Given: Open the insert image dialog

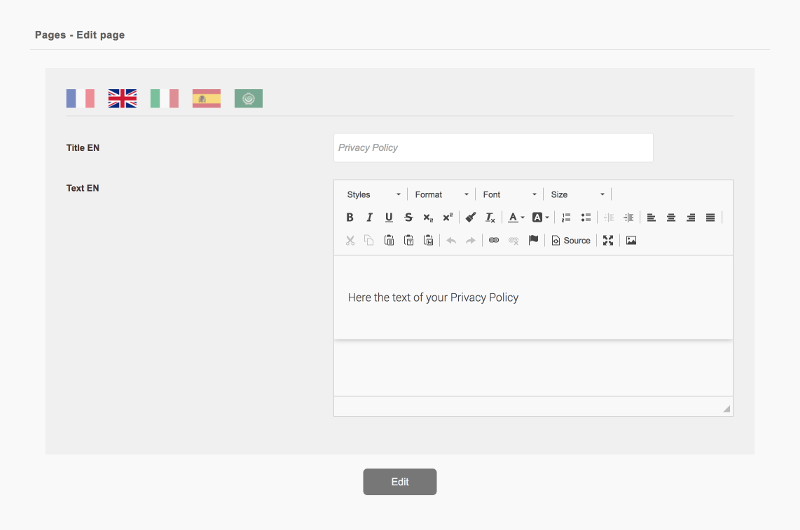Looking at the screenshot, I should 631,241.
